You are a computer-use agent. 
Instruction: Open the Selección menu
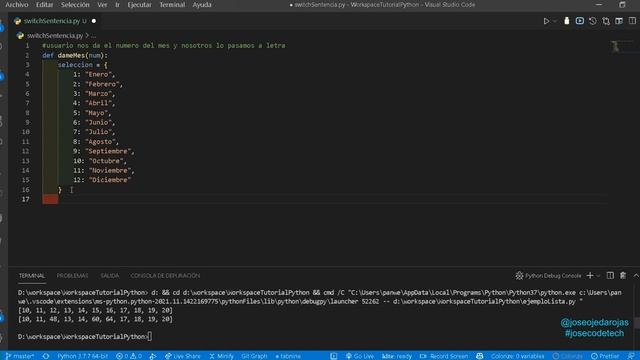[75, 5]
